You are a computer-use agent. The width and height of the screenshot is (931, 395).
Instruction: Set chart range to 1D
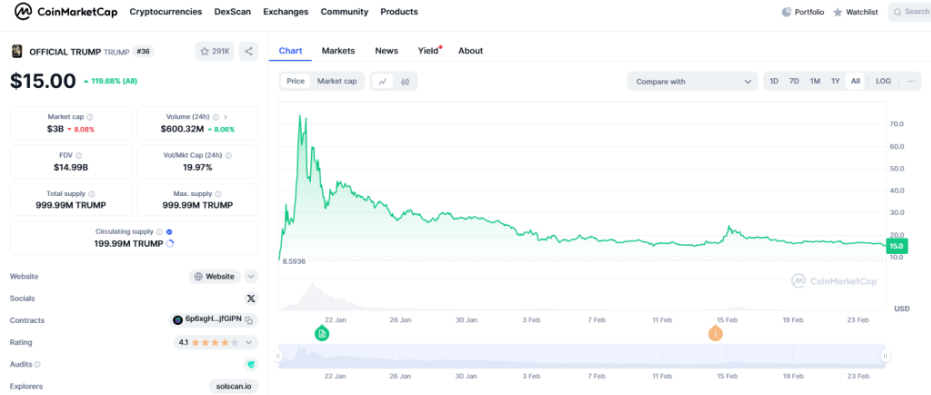point(774,81)
